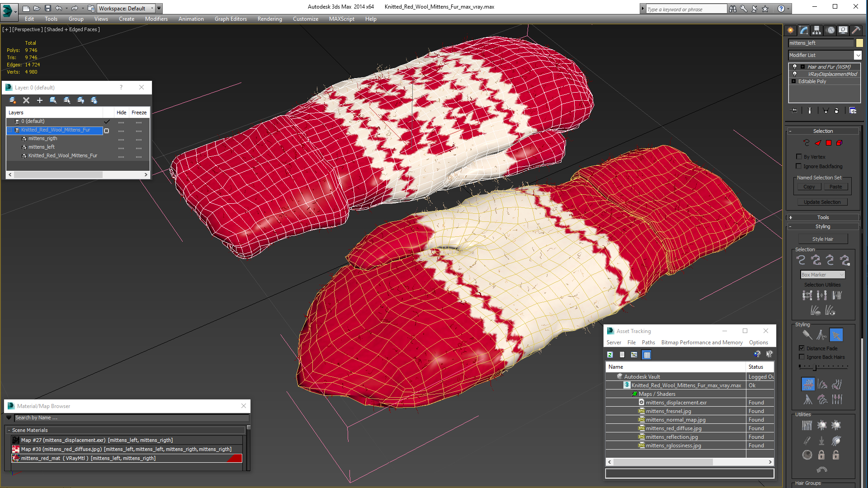Viewport: 868px width, 488px height.
Task: Click Lock hairs padlock icon
Action: [821, 455]
